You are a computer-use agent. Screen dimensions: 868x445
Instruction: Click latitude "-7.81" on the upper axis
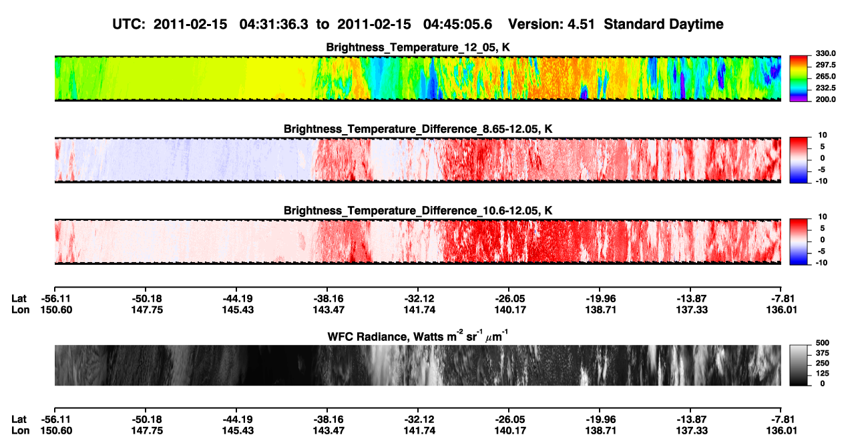pyautogui.click(x=783, y=298)
